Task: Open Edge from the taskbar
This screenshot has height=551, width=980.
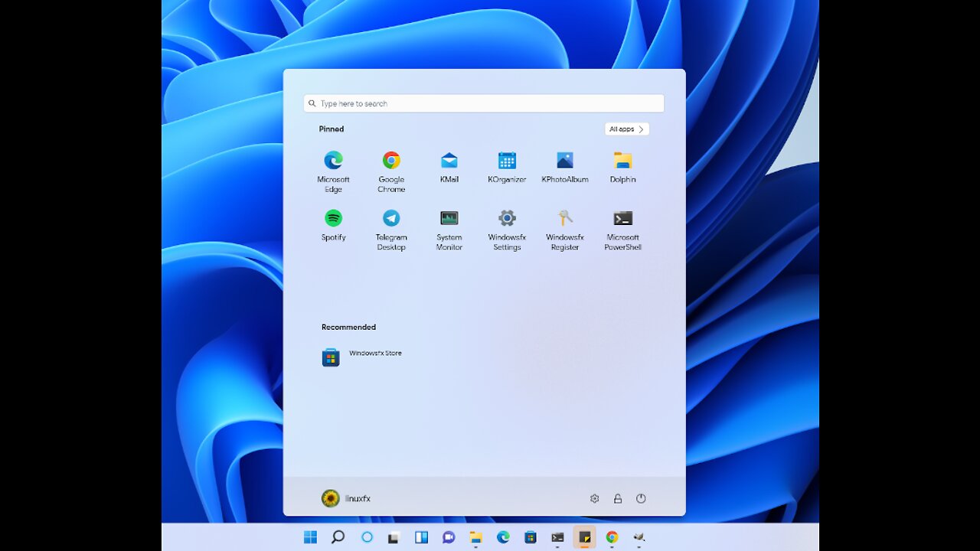Action: (x=503, y=537)
